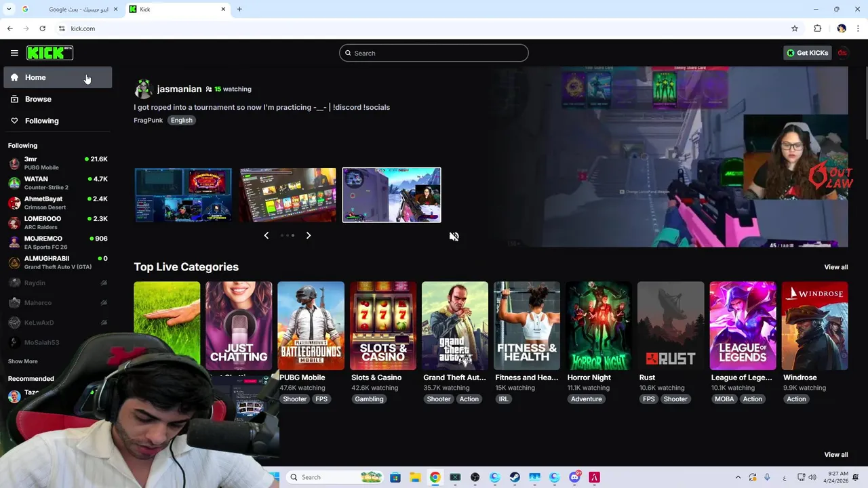Unmute the featured stream preview
This screenshot has height=488, width=868.
pos(454,237)
